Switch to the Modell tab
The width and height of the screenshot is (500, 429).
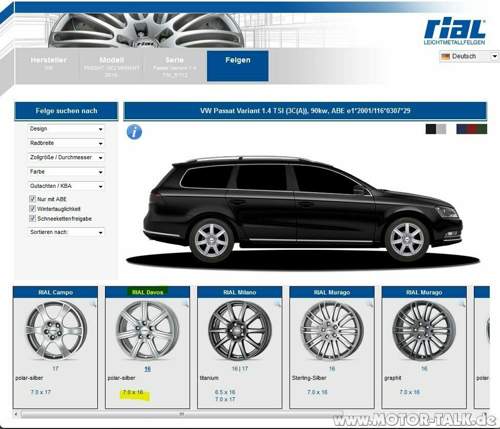click(112, 66)
